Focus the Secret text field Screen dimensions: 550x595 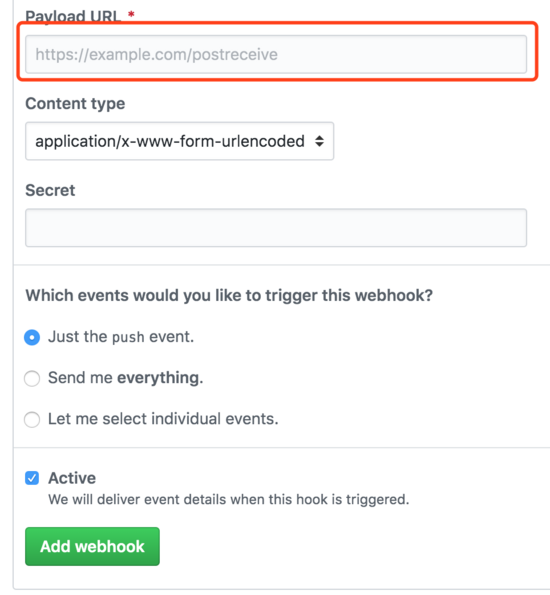(x=276, y=228)
